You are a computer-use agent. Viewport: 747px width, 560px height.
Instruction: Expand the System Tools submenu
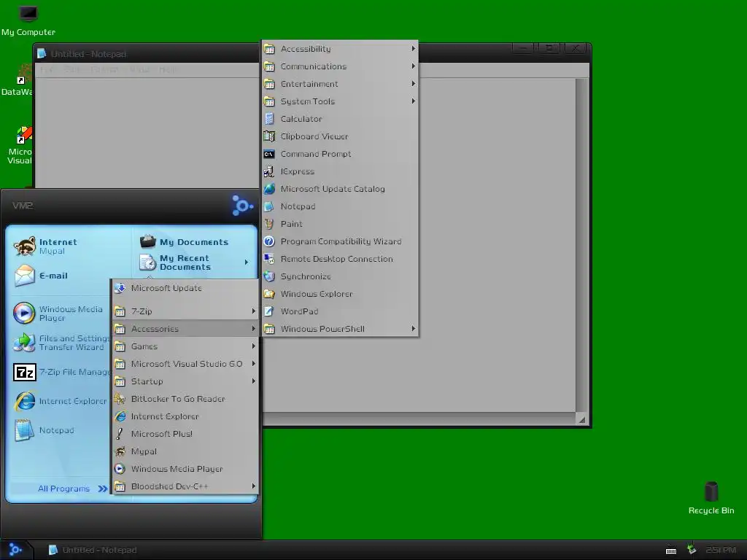(x=341, y=101)
